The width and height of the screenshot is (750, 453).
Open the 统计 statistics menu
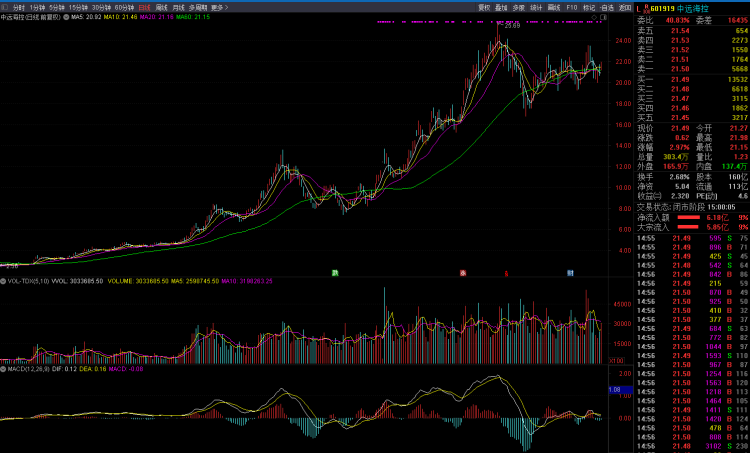pos(535,7)
